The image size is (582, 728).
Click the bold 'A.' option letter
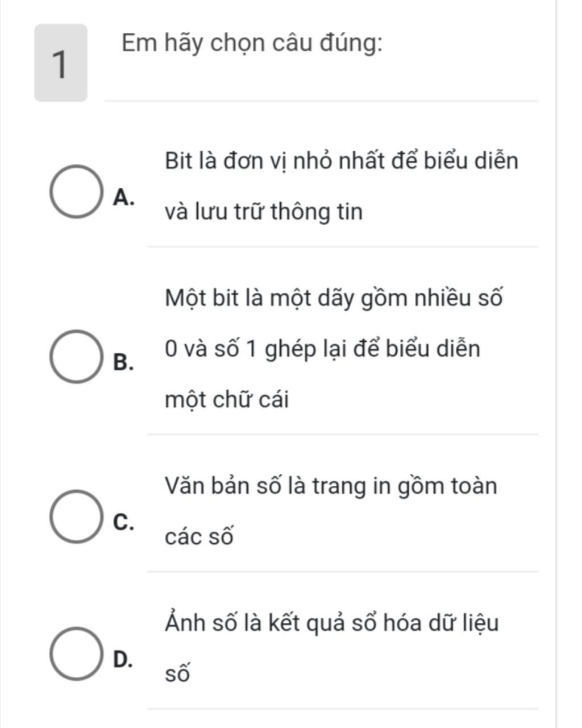tap(124, 197)
